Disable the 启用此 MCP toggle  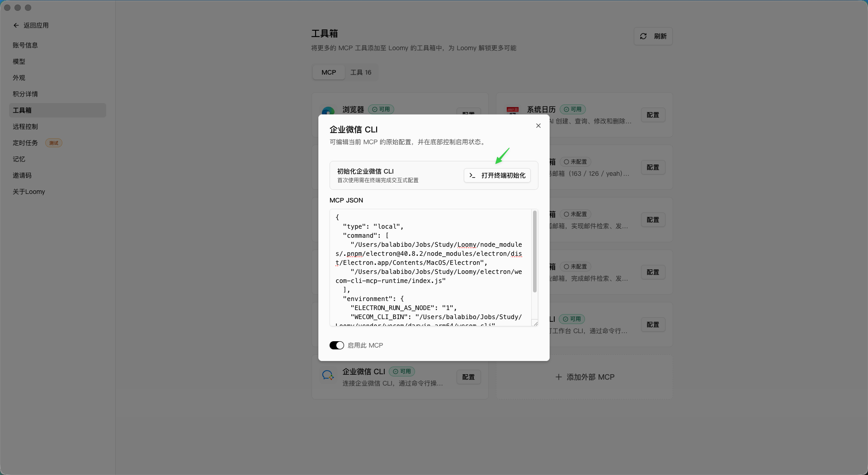(336, 345)
